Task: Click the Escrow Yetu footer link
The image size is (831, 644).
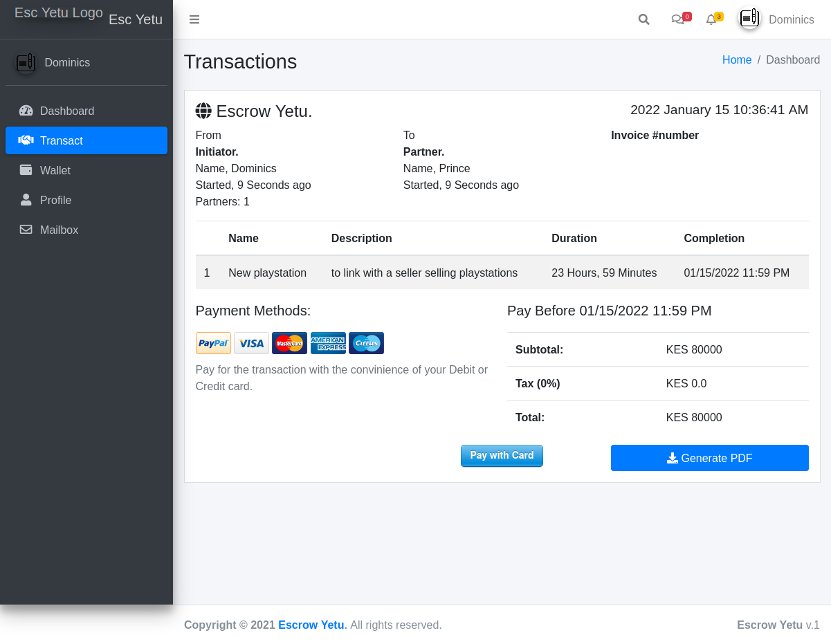Action: click(x=312, y=625)
